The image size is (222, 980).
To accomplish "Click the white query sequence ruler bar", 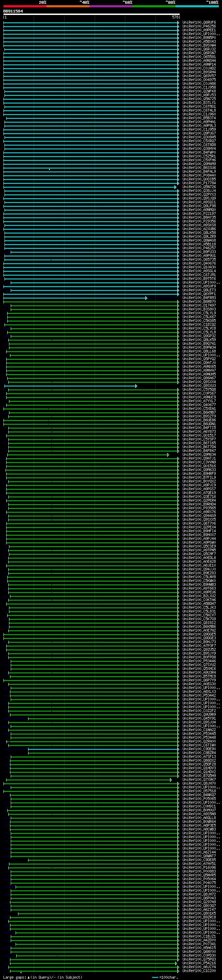I will (91, 14).
